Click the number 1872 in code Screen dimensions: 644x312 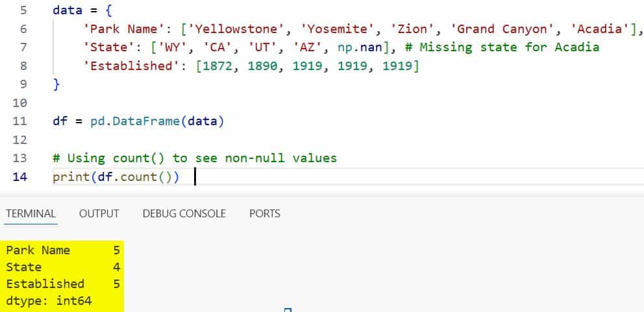[217, 66]
